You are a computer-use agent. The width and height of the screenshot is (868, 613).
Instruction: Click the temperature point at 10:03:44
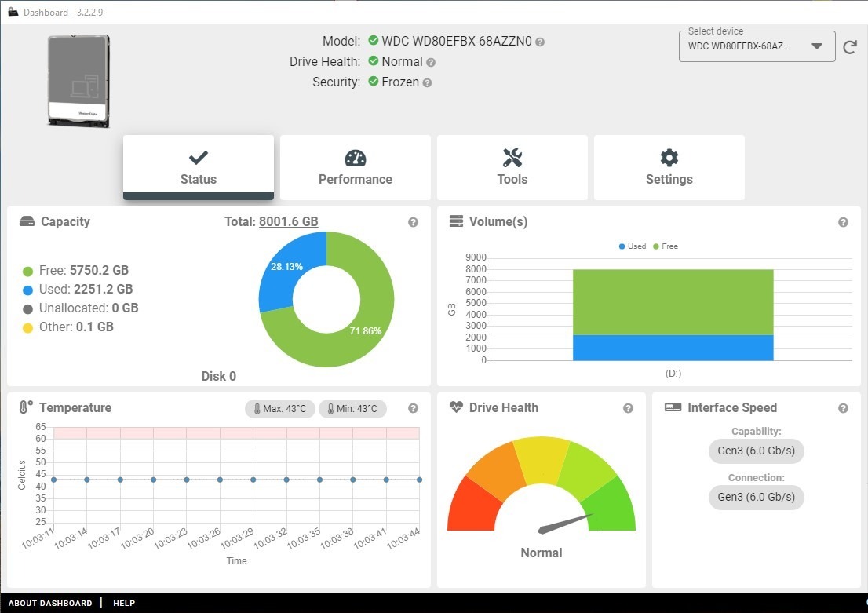419,480
